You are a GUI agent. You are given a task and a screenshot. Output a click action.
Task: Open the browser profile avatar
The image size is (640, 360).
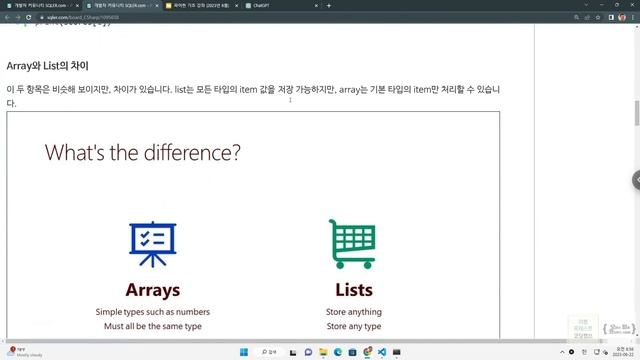point(622,18)
